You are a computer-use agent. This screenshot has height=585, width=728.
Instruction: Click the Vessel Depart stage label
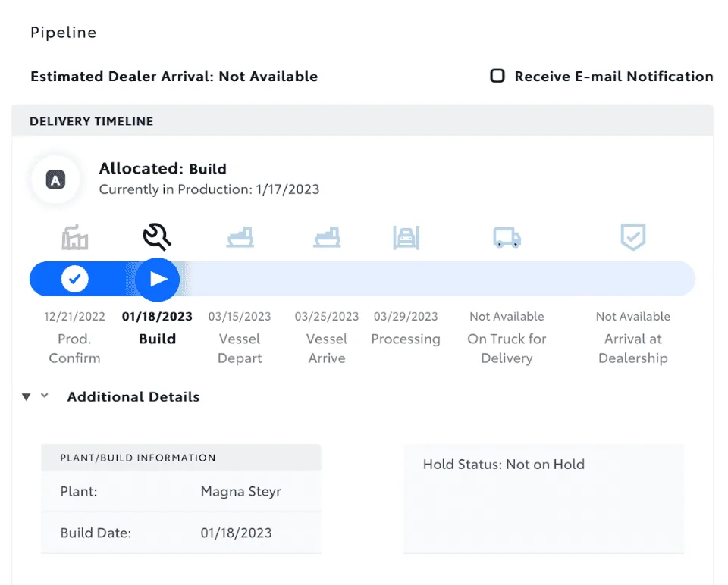tap(240, 349)
